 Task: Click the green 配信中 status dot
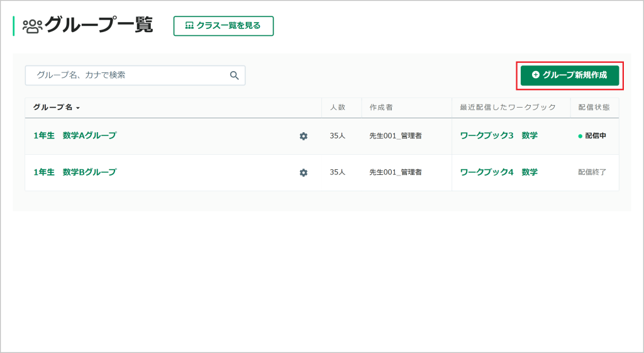[x=580, y=136]
